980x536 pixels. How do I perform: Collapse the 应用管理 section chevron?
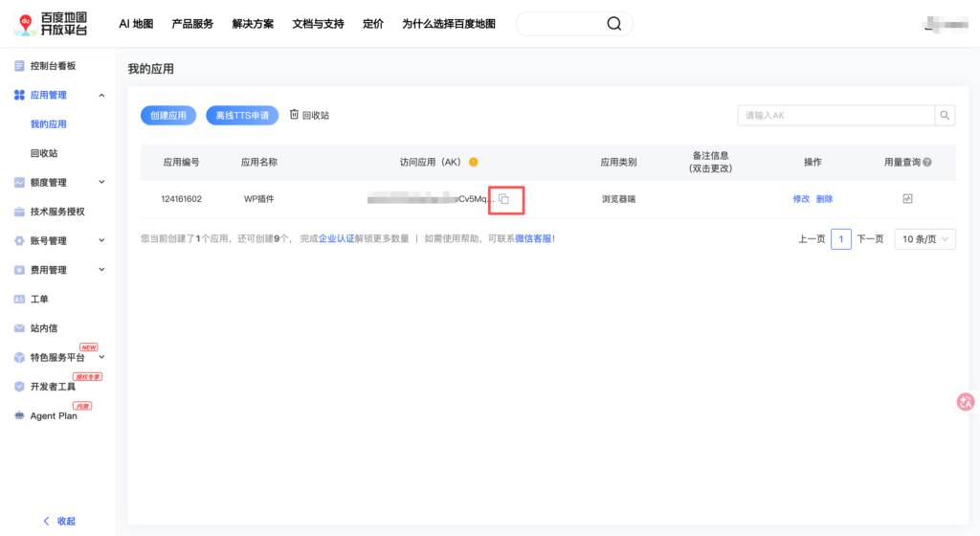(101, 95)
